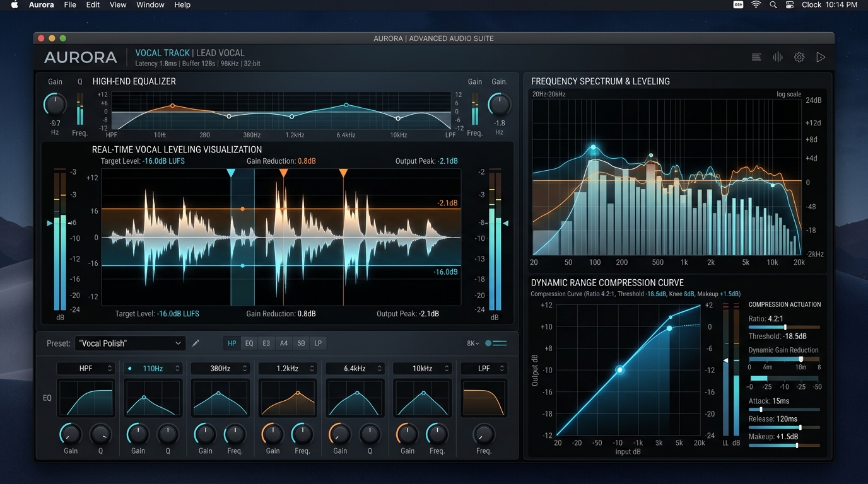Adjust the 10kHz band Freq. knob

click(437, 434)
